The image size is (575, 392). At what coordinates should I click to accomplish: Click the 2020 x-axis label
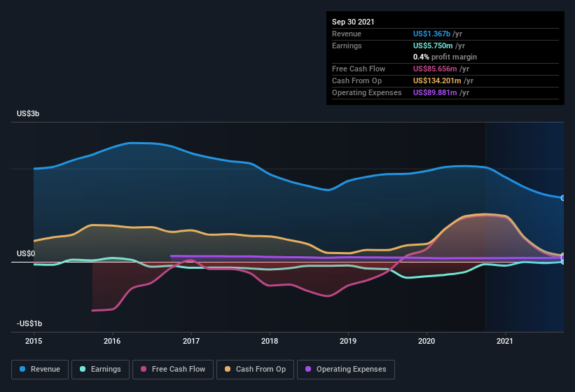pos(427,341)
